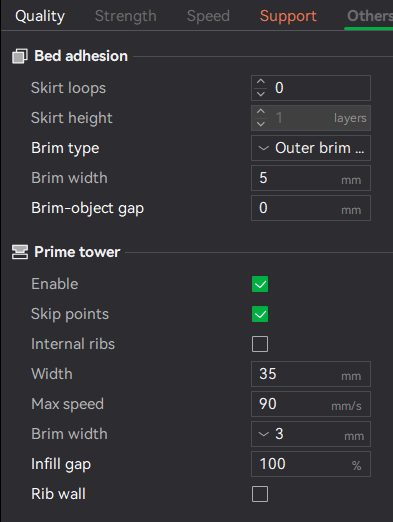The image size is (393, 522).
Task: Expand the Prime tower Brim width dropdown
Action: point(311,434)
